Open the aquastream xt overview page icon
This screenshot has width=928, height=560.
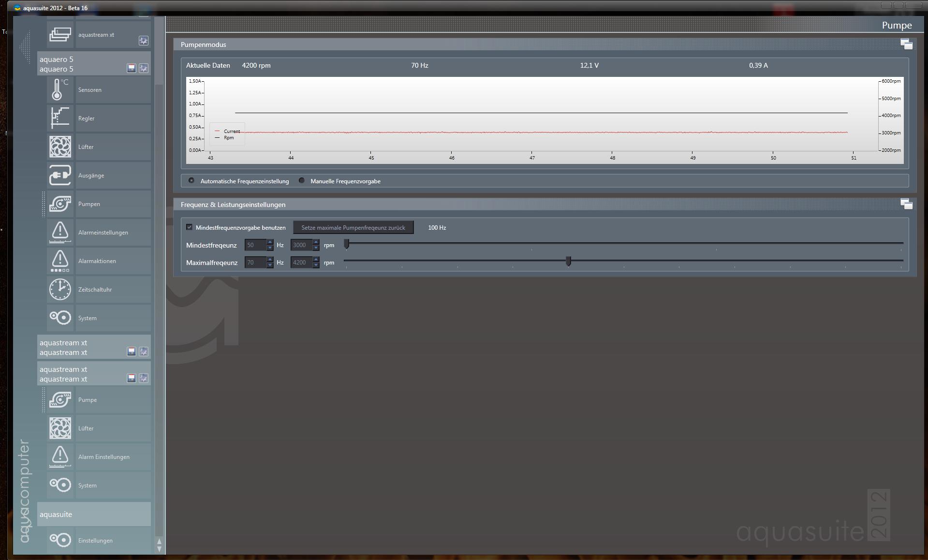coord(60,35)
